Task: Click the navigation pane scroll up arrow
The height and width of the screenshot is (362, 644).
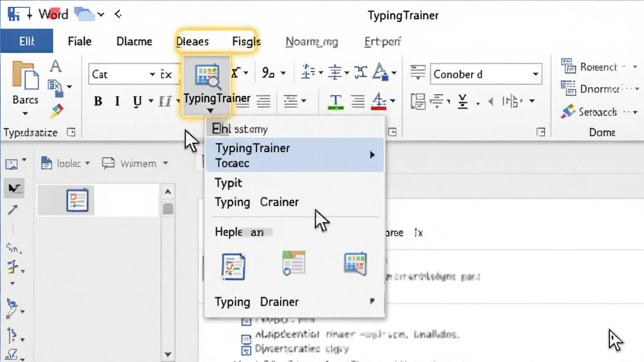Action: tap(167, 191)
